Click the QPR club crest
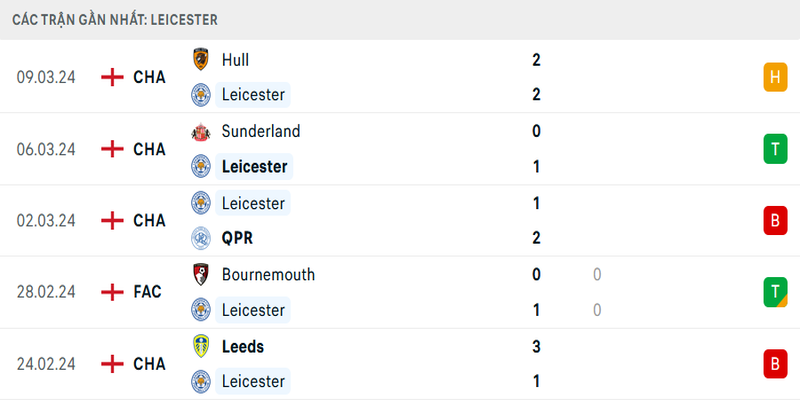Image resolution: width=800 pixels, height=400 pixels. [201, 238]
